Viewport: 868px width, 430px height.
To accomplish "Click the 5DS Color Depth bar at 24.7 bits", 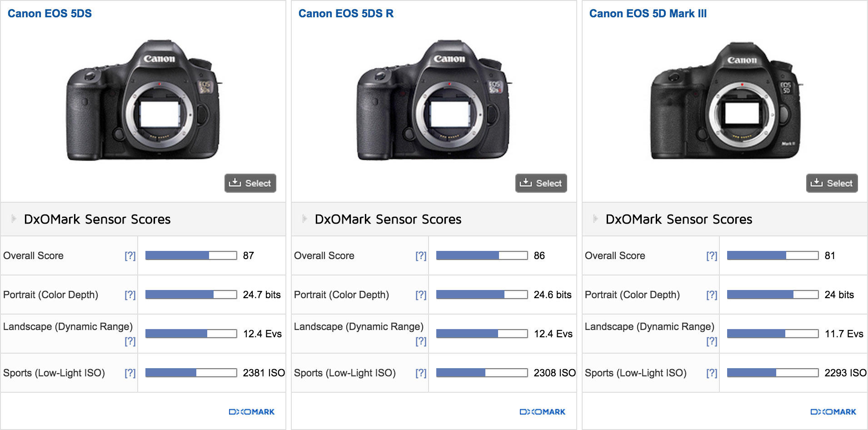I will [x=191, y=295].
